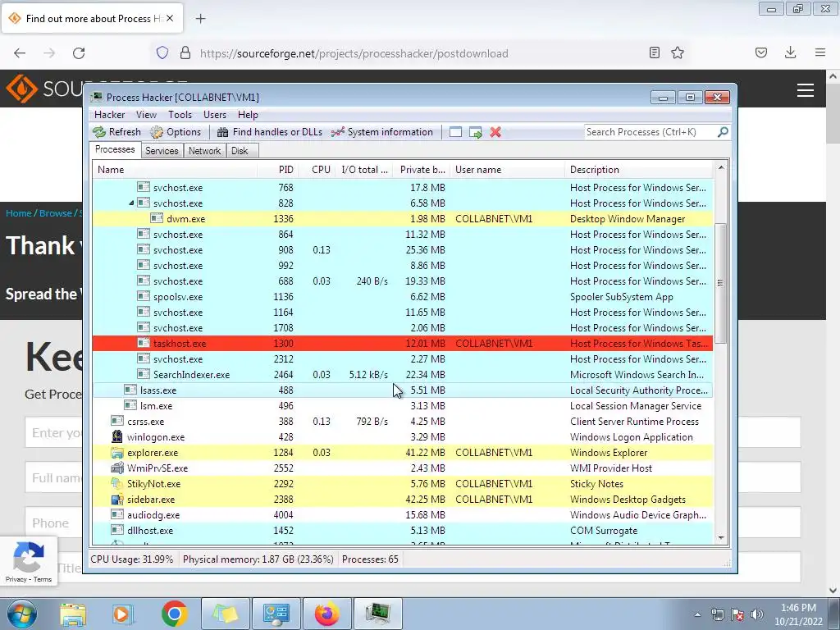
Task: Select the spoolsv.exe row
Action: (x=402, y=297)
